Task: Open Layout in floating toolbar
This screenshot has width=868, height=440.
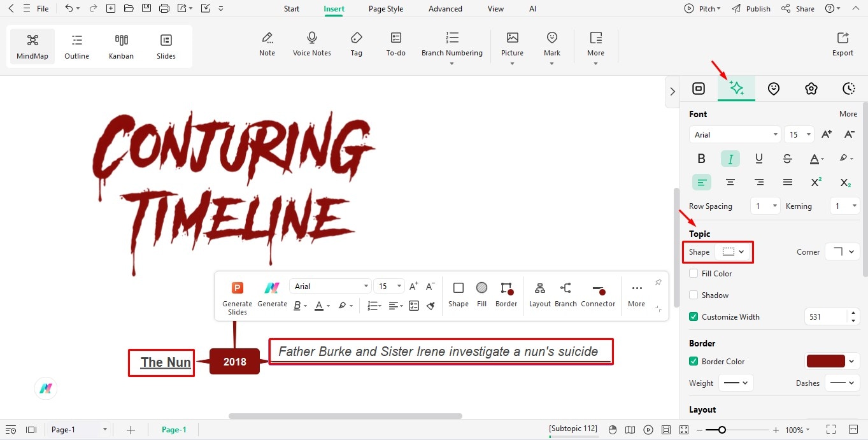Action: [x=540, y=294]
